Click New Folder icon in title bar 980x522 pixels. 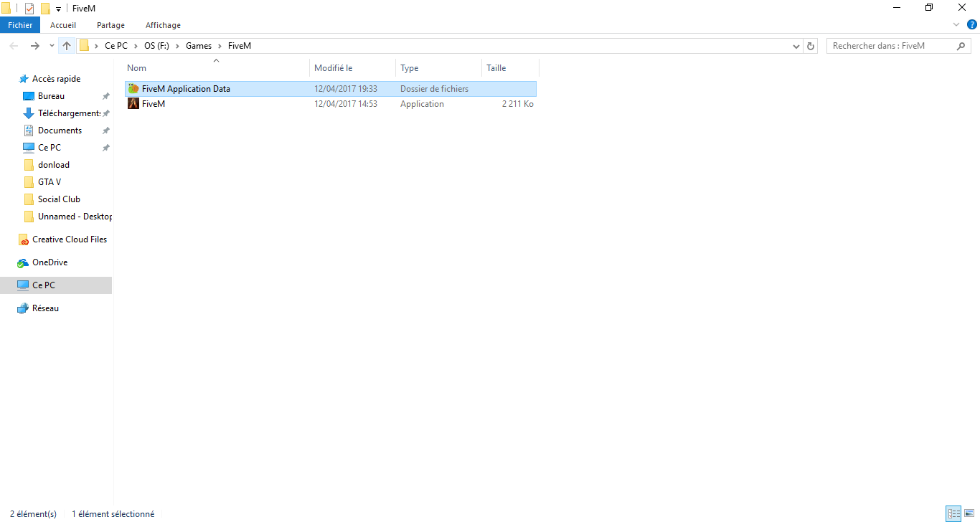tap(45, 9)
